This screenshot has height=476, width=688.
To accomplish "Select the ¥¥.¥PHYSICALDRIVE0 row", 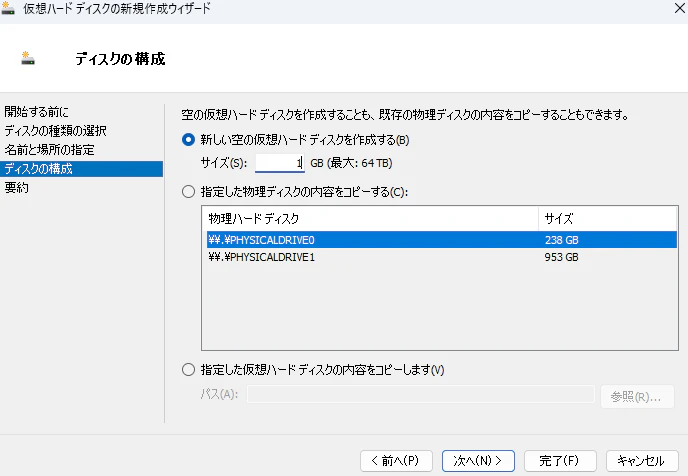I will tap(442, 240).
